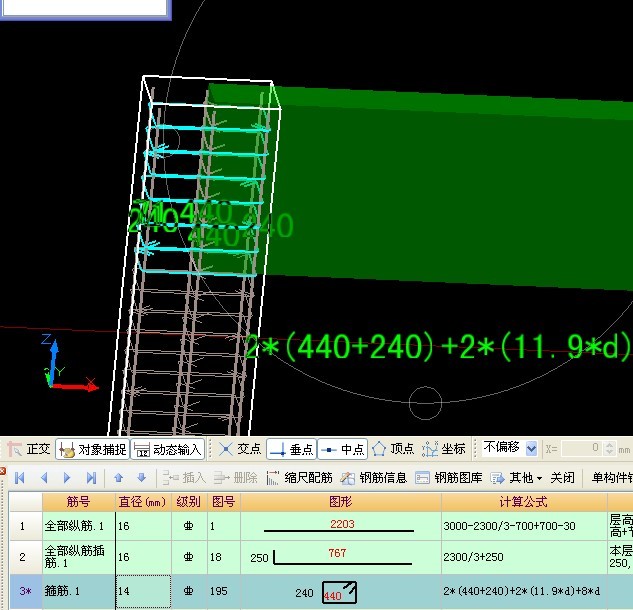
Task: Expand the 其他 dropdown menu
Action: tap(516, 478)
